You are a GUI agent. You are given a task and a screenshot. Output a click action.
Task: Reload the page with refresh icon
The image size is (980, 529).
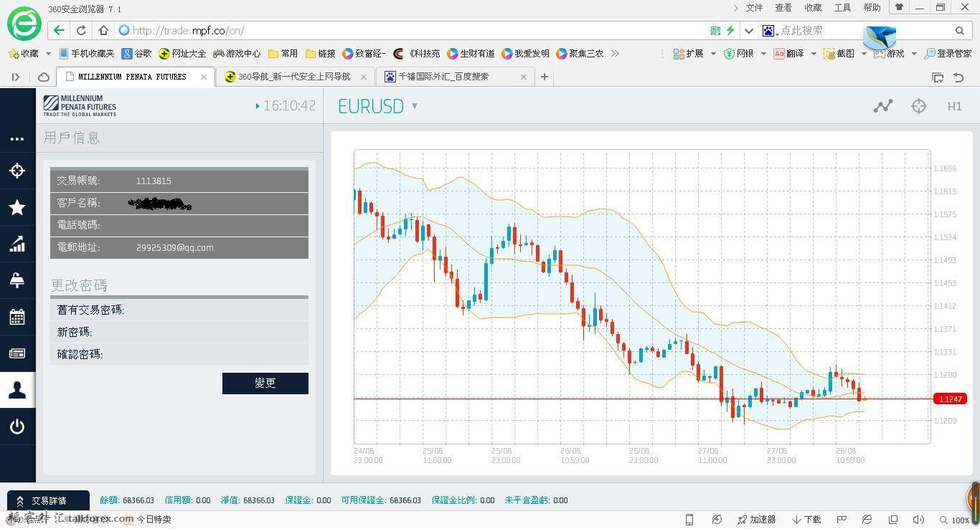(81, 30)
